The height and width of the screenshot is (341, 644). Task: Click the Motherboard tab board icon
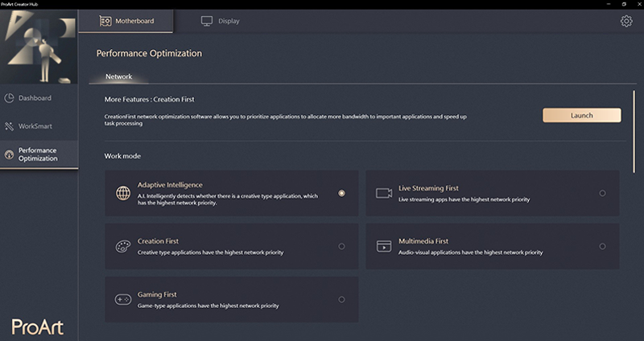coord(105,21)
